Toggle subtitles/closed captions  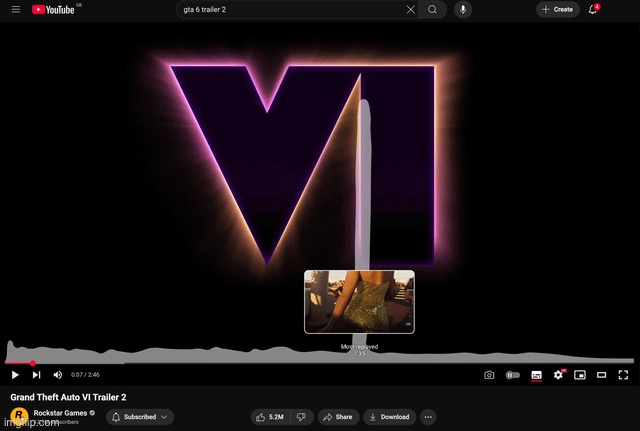536,375
